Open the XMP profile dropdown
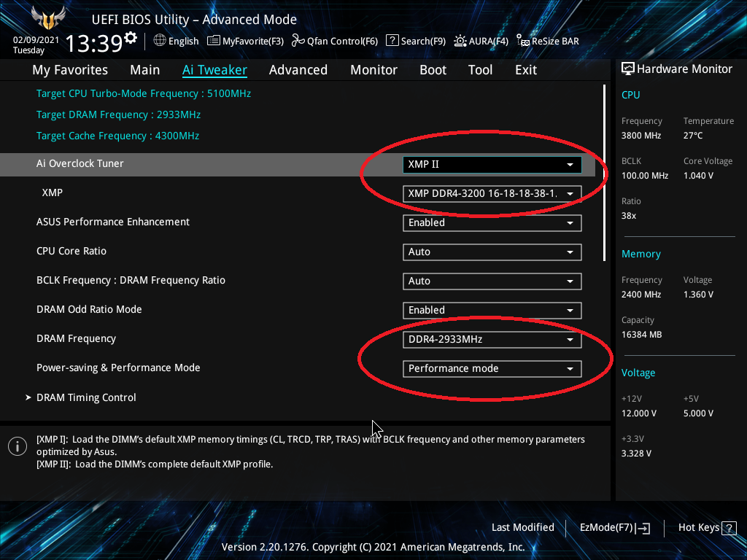This screenshot has height=560, width=747. click(492, 194)
